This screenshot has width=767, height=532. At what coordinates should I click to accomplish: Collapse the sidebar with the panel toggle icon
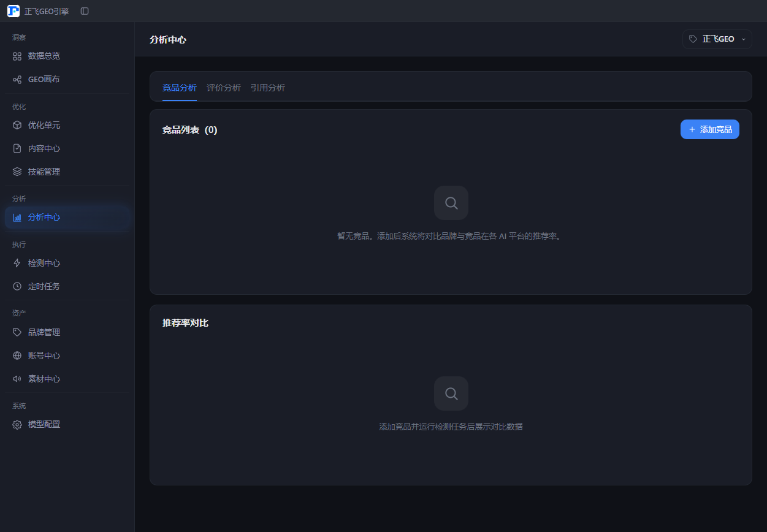coord(85,11)
